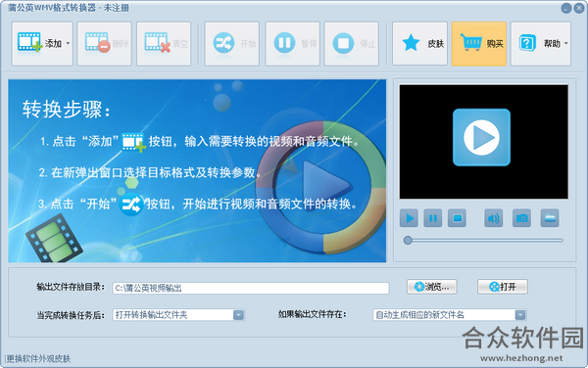
Task: Open the snapshot folder icon in player
Action: pos(550,218)
